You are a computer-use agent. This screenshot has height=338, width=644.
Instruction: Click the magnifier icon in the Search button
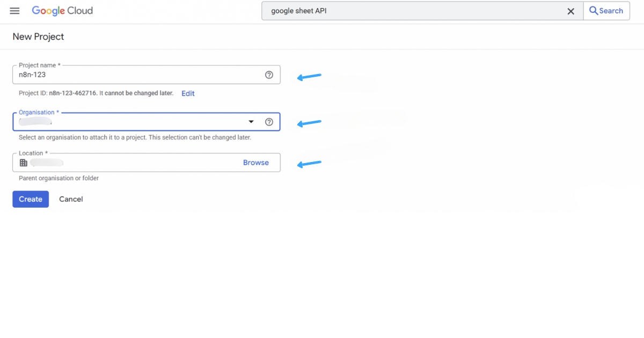point(593,11)
